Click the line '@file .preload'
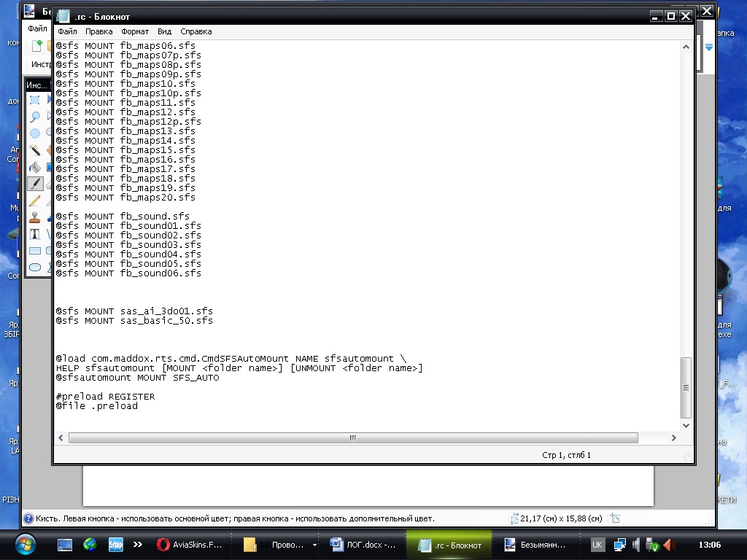 tap(97, 406)
